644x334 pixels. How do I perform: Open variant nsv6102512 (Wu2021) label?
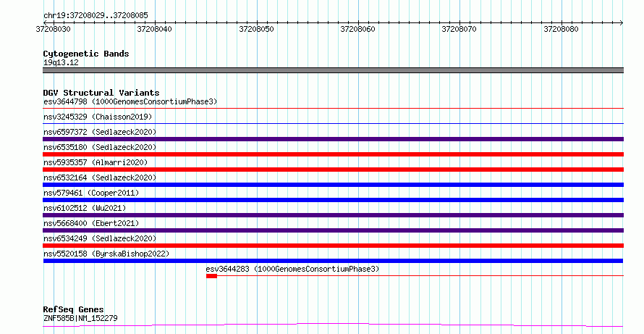pos(85,208)
